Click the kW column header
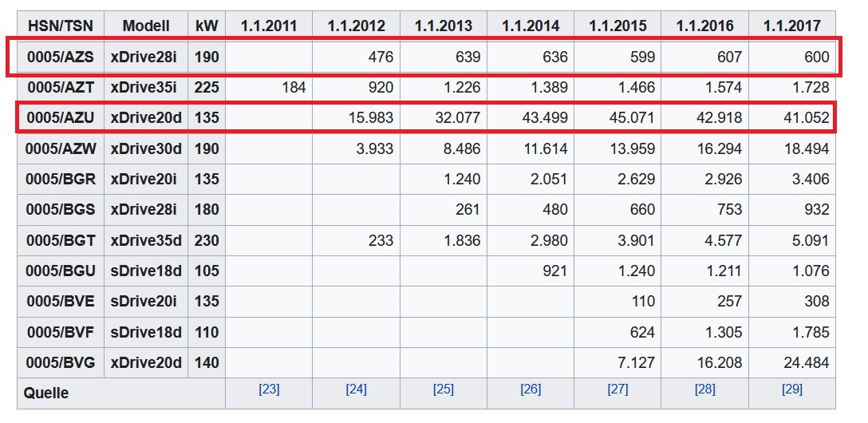The image size is (868, 423). point(207,26)
